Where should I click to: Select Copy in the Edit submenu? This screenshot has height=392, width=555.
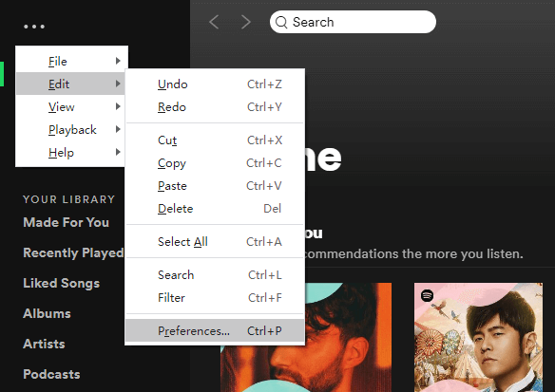[215, 163]
